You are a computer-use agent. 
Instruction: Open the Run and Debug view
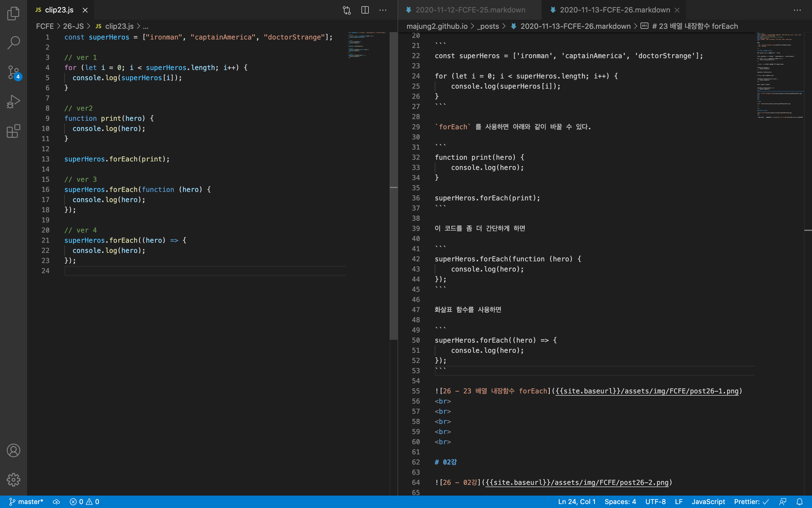point(14,102)
